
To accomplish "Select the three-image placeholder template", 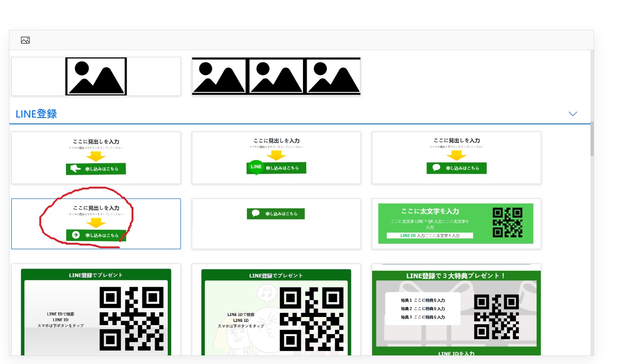I will [x=276, y=76].
